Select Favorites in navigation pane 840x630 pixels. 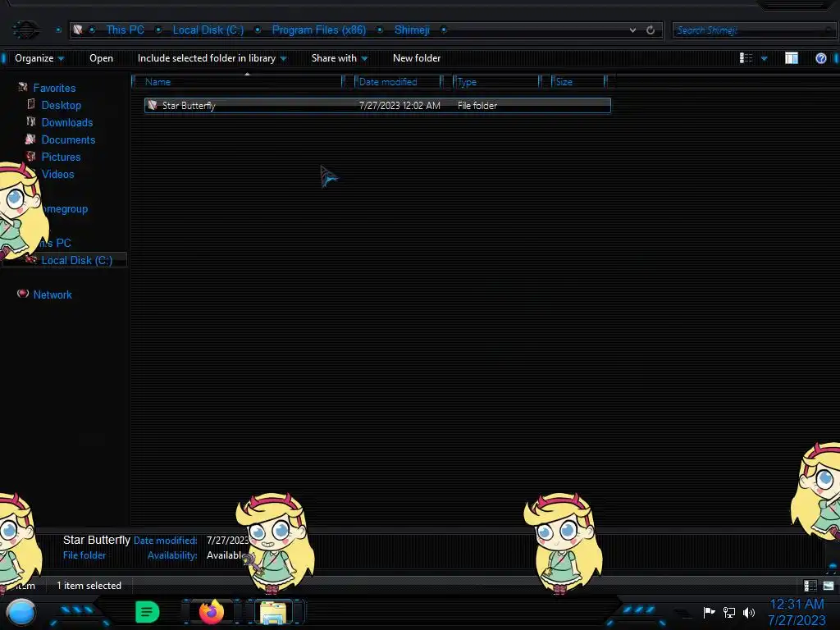(x=54, y=88)
